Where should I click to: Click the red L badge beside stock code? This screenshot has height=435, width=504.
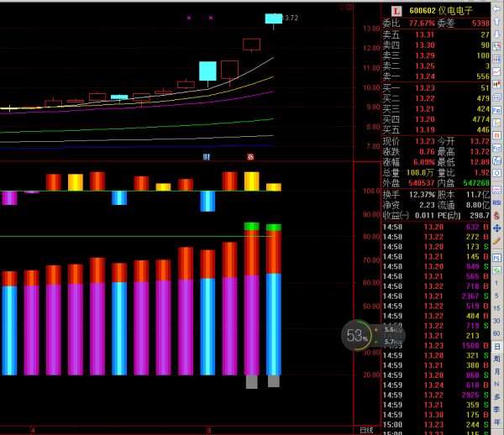[396, 10]
